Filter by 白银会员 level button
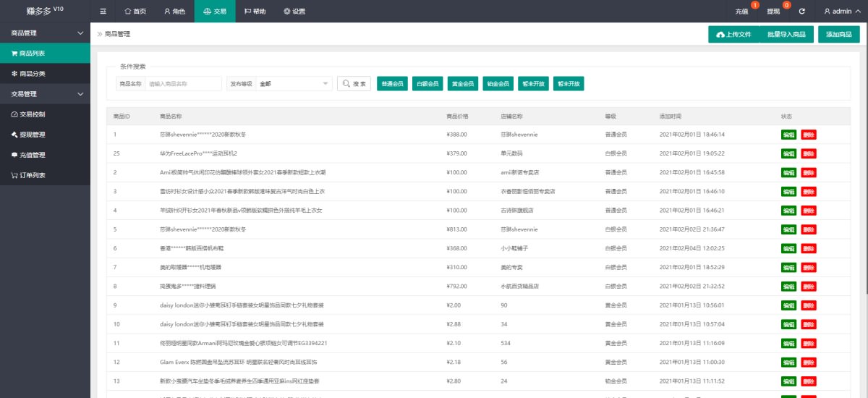The image size is (868, 398). [x=427, y=84]
